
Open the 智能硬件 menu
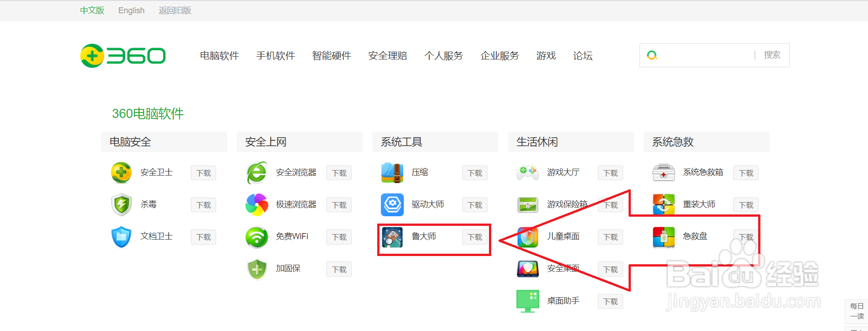point(331,56)
